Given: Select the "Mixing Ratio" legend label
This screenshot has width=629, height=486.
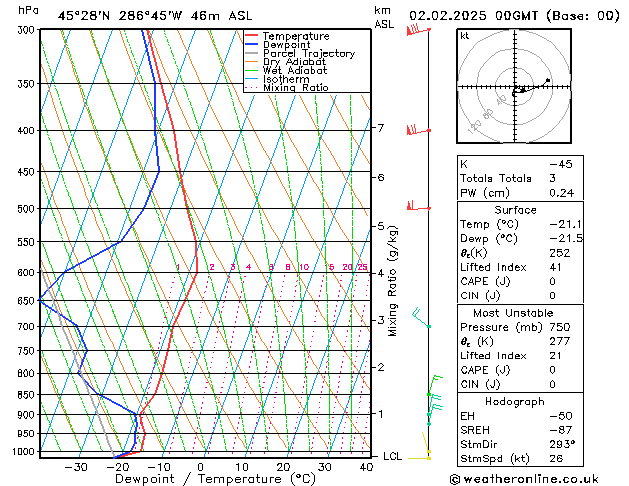Looking at the screenshot, I should 296,87.
